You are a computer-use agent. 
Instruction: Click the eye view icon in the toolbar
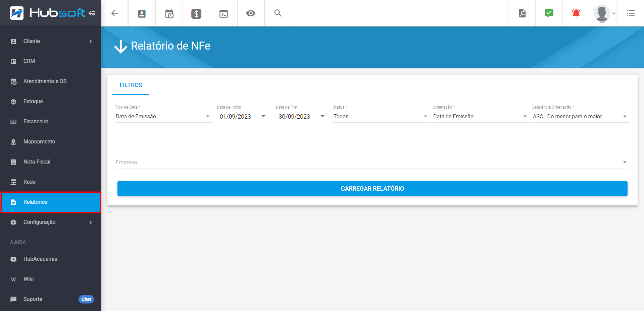[251, 13]
